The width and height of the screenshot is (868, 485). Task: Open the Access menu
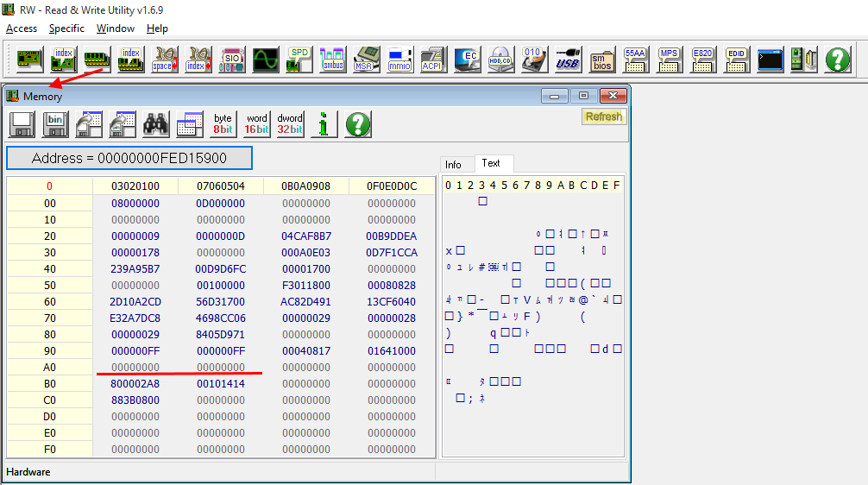click(x=22, y=28)
